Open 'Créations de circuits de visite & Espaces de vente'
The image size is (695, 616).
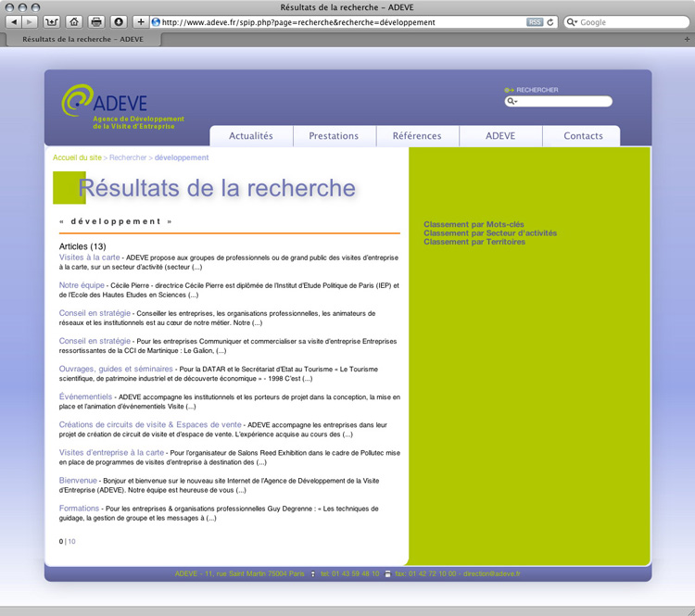[150, 425]
